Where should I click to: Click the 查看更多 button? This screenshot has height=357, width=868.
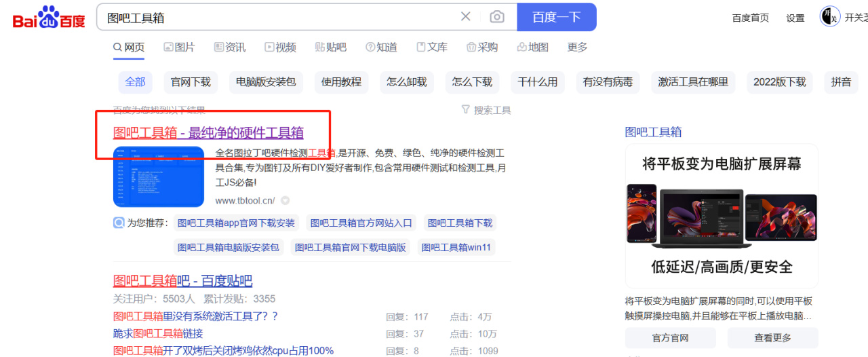772,337
